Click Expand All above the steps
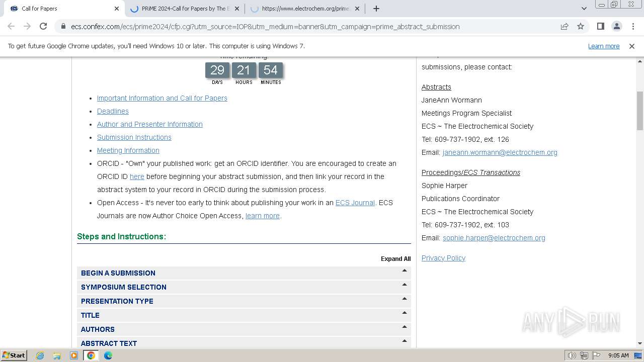644x362 pixels. click(395, 258)
